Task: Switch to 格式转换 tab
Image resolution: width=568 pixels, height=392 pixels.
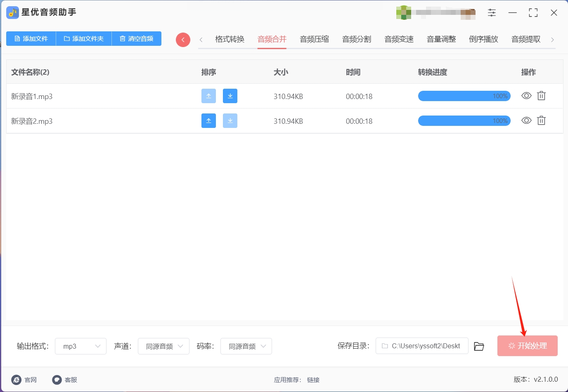Action: pos(230,39)
